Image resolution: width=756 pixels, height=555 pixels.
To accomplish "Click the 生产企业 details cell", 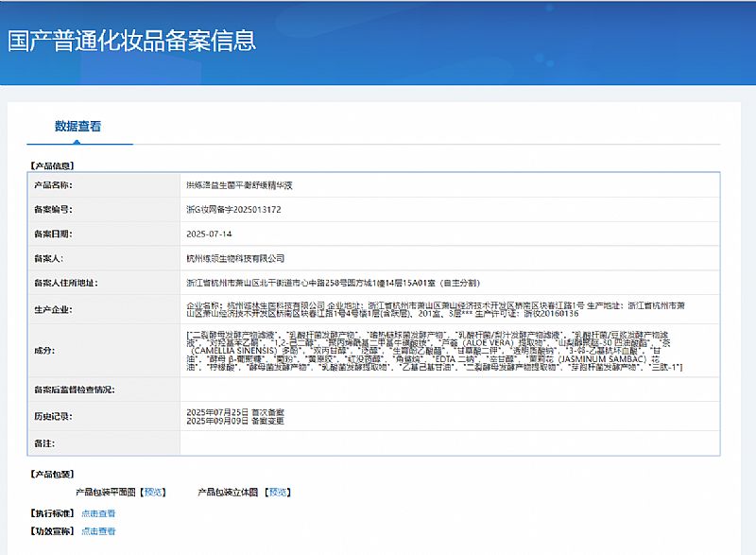I will point(449,310).
